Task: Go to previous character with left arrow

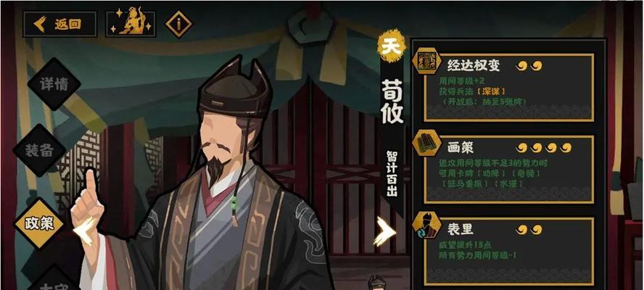Action: pos(85,231)
